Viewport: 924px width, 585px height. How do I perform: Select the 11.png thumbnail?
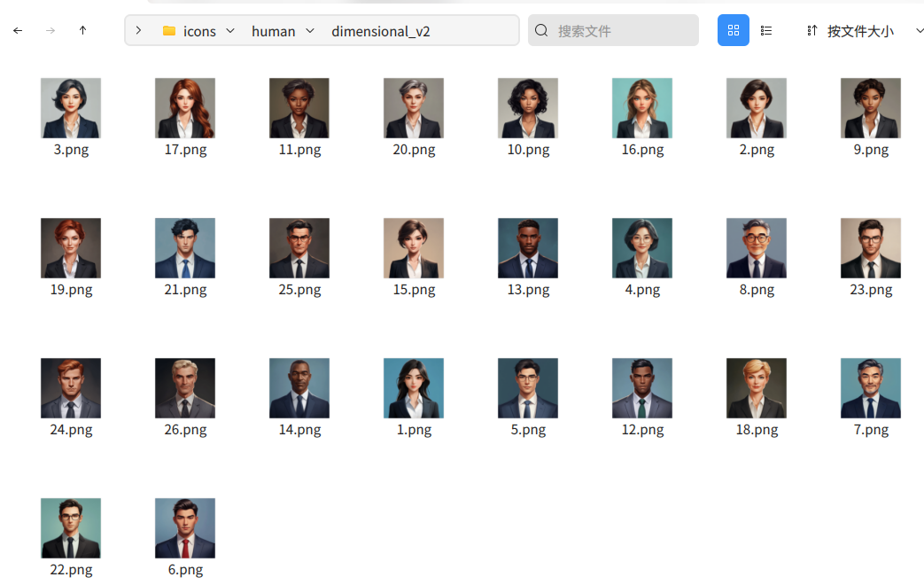[x=299, y=108]
